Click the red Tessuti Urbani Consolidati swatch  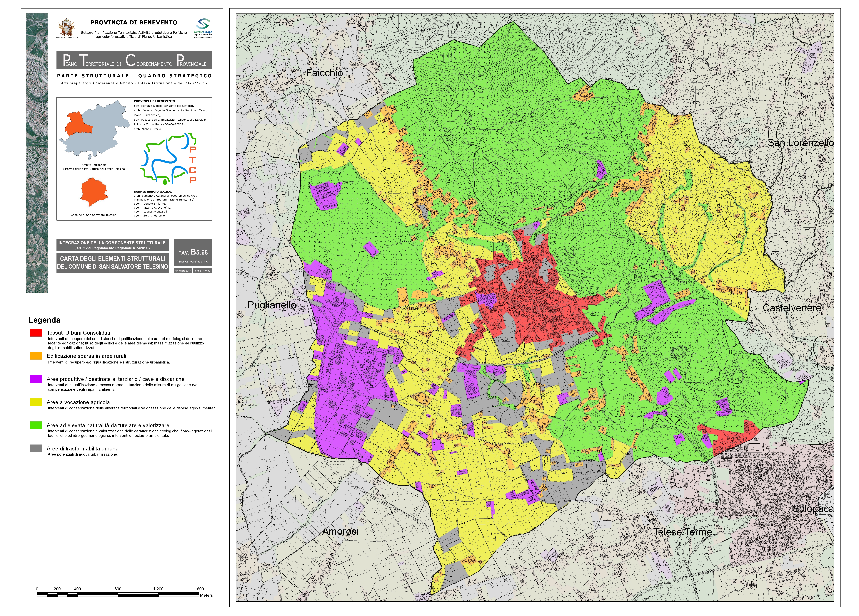click(x=36, y=333)
